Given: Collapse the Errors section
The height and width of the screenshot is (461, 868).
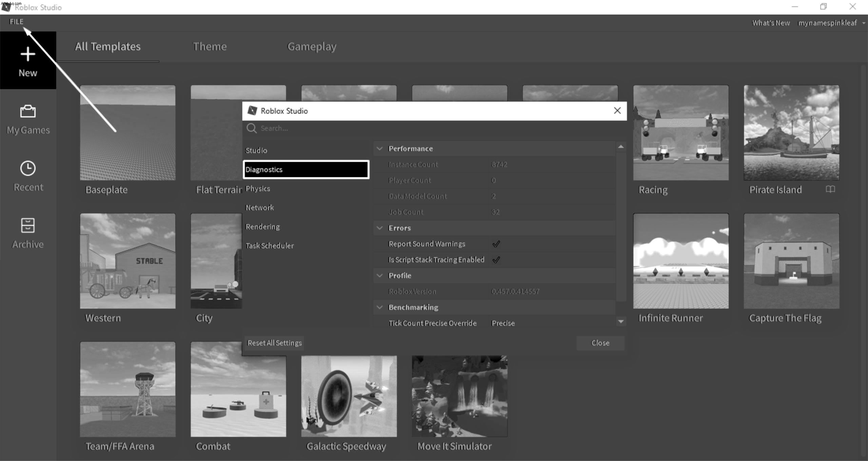Looking at the screenshot, I should click(380, 228).
